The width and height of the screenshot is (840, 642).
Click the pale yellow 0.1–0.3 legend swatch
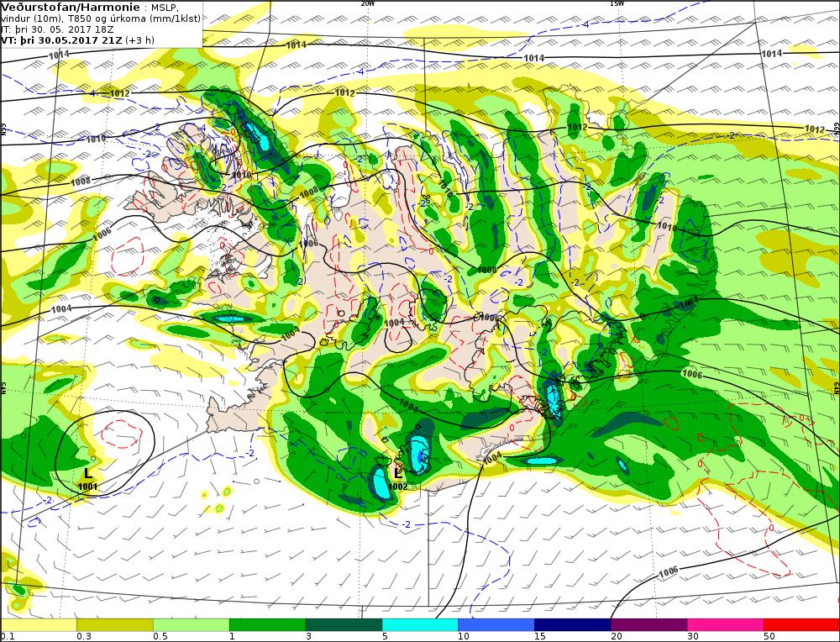point(39,625)
